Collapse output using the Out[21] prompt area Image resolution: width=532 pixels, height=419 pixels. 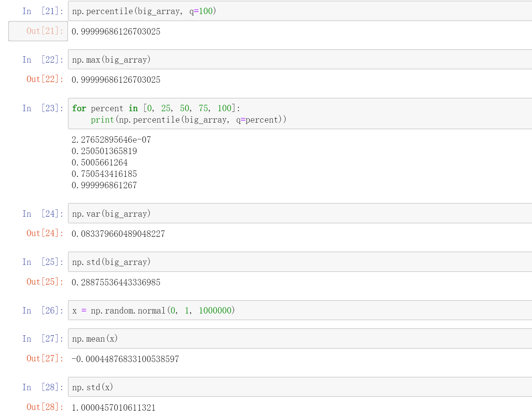pyautogui.click(x=38, y=31)
